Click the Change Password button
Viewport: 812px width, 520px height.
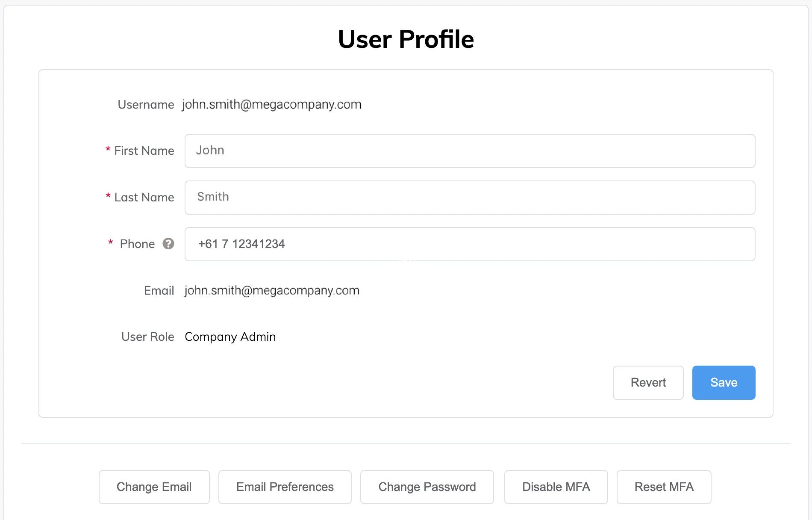[x=427, y=487]
